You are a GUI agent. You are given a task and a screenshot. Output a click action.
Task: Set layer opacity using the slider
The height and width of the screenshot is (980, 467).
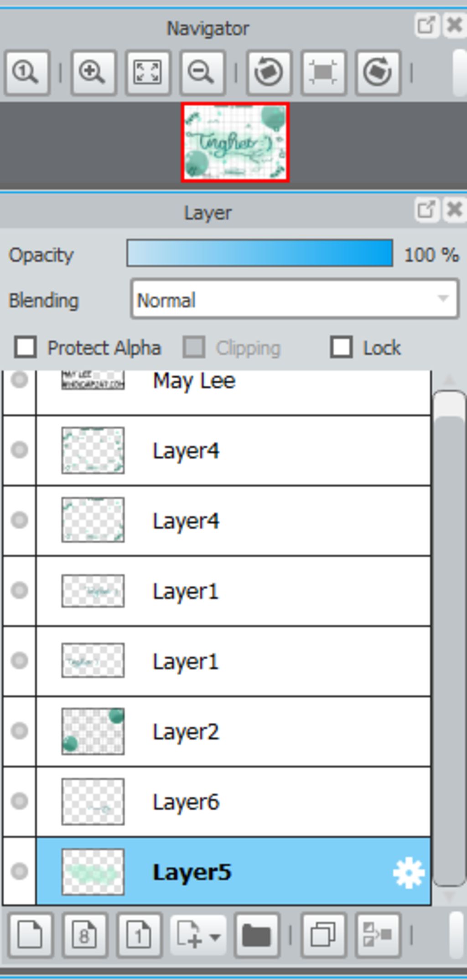tap(260, 253)
